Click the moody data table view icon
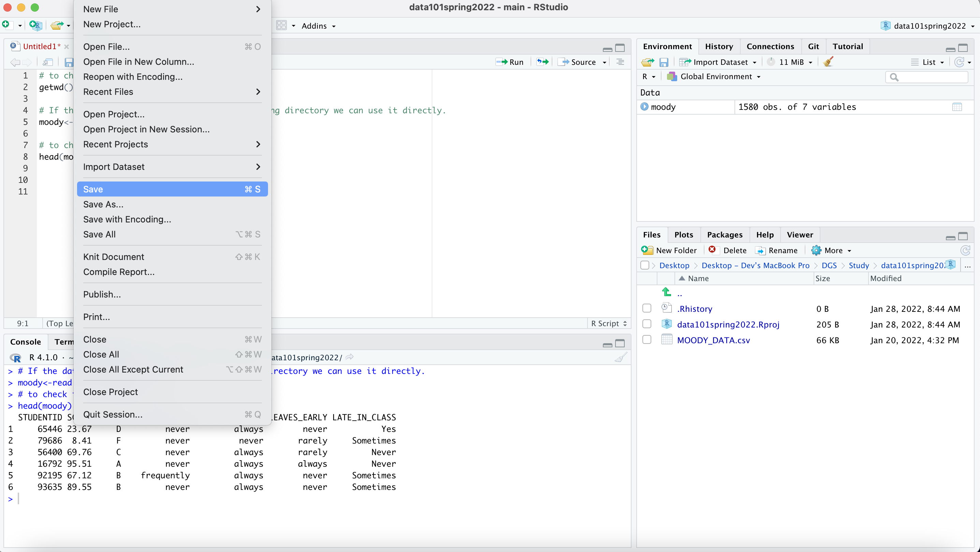The width and height of the screenshot is (980, 552). (x=957, y=107)
